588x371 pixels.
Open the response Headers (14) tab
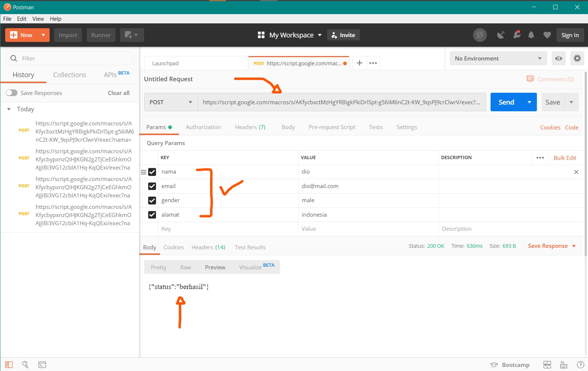pyautogui.click(x=208, y=247)
